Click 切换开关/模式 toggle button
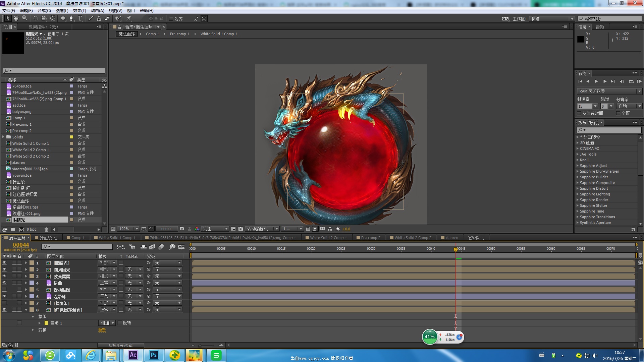644x362 pixels. point(120,345)
